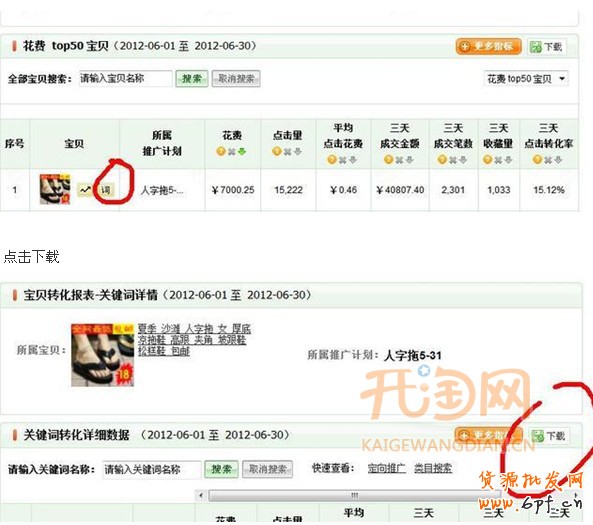This screenshot has width=593, height=525.
Task: Open trend chart icon in row 1
Action: [85, 189]
